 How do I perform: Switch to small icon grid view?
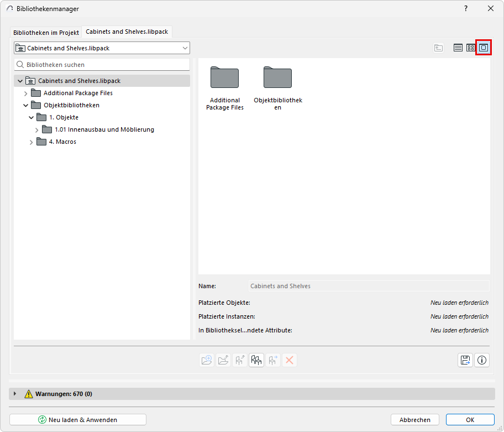[x=471, y=48]
